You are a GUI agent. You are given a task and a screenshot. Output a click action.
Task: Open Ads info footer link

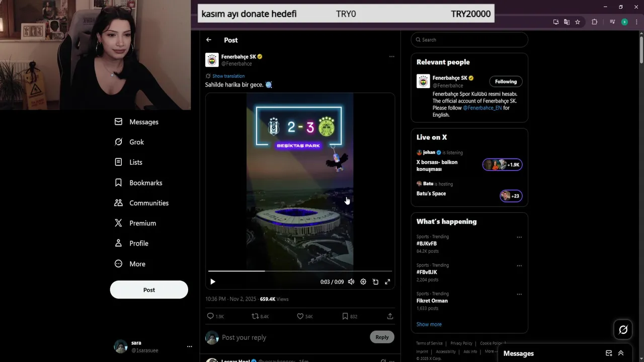click(x=470, y=351)
